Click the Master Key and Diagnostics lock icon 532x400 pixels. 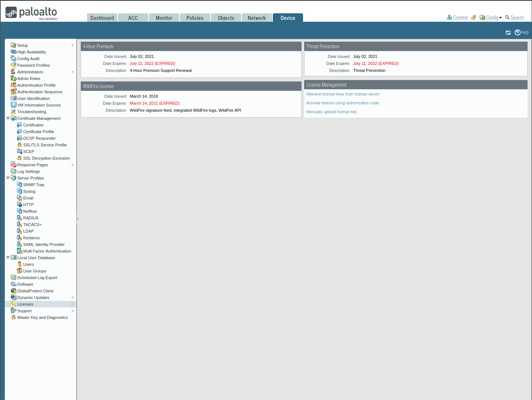pyautogui.click(x=13, y=317)
